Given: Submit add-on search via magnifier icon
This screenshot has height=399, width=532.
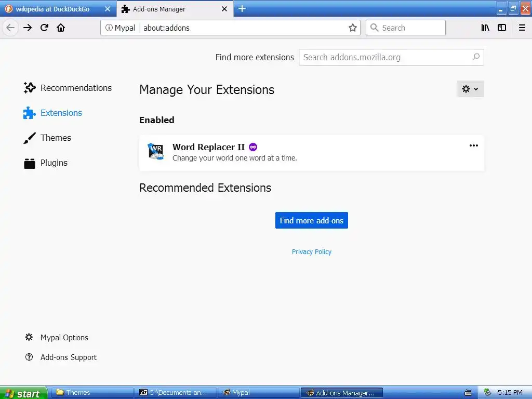Looking at the screenshot, I should pyautogui.click(x=476, y=57).
